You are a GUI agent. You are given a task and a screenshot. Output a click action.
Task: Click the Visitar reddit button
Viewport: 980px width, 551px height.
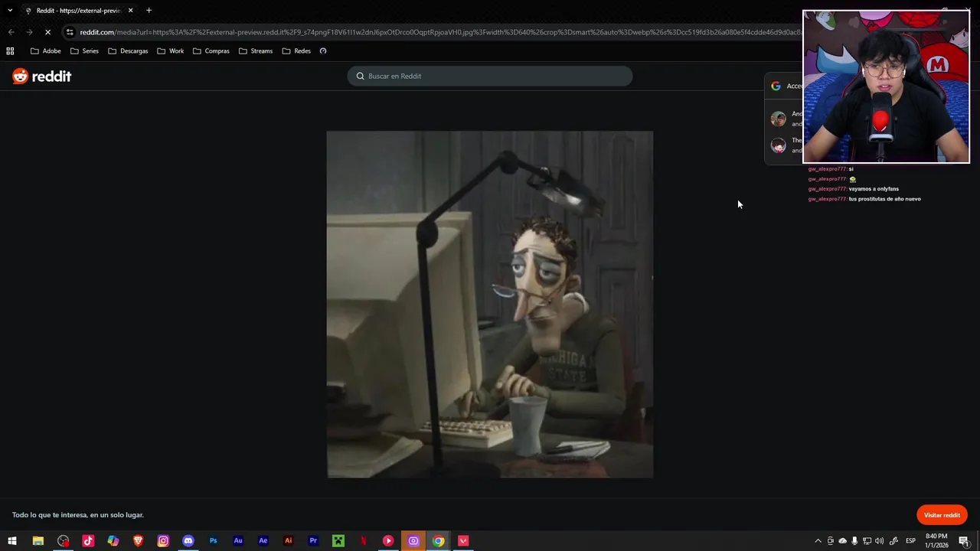click(x=942, y=515)
